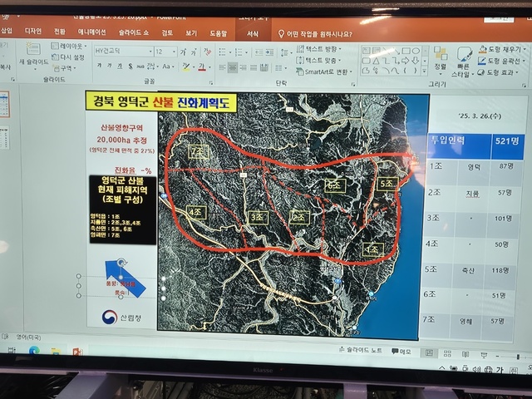Align text right in paragraph group
This screenshot has width=532, height=399.
243,67
